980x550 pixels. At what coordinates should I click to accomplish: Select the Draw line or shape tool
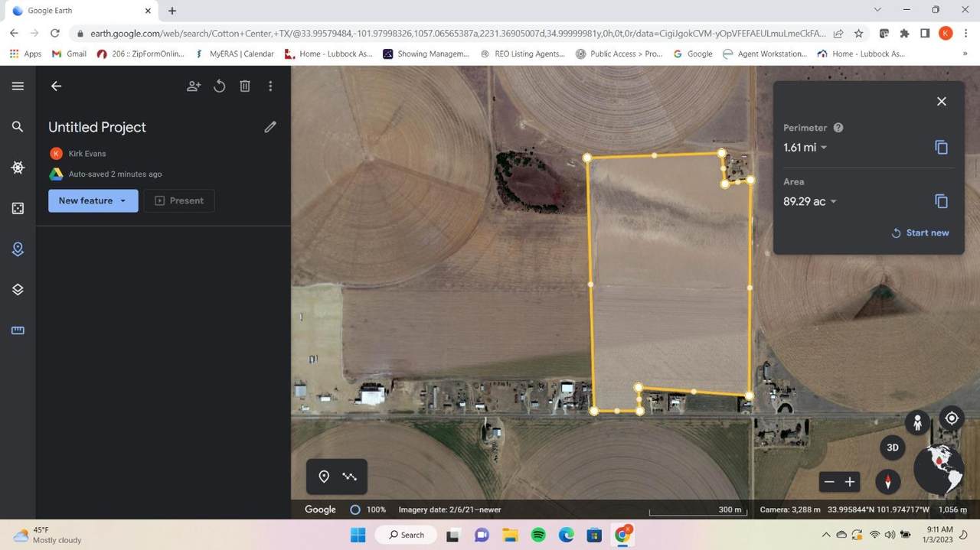point(350,477)
